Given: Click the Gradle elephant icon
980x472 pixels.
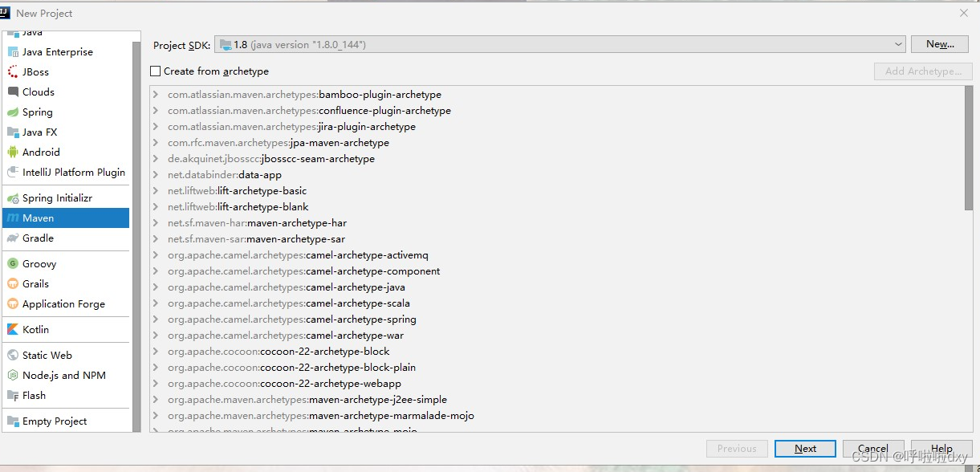Looking at the screenshot, I should click(x=13, y=238).
